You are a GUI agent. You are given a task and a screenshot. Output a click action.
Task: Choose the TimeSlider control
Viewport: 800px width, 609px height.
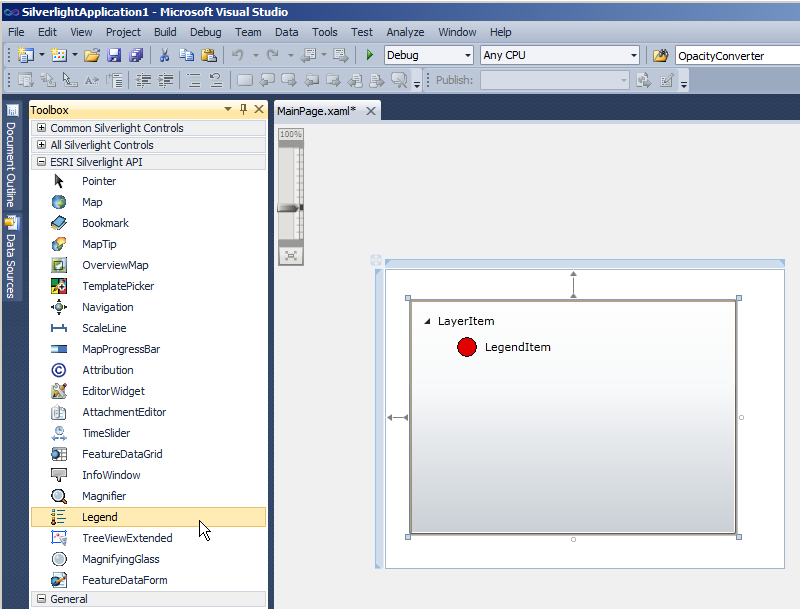point(107,432)
